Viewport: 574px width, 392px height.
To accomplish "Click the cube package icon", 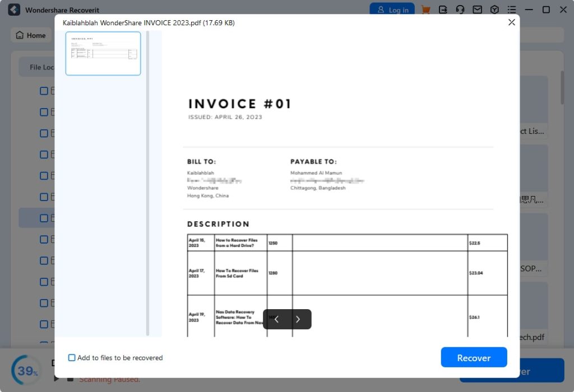I will point(494,10).
